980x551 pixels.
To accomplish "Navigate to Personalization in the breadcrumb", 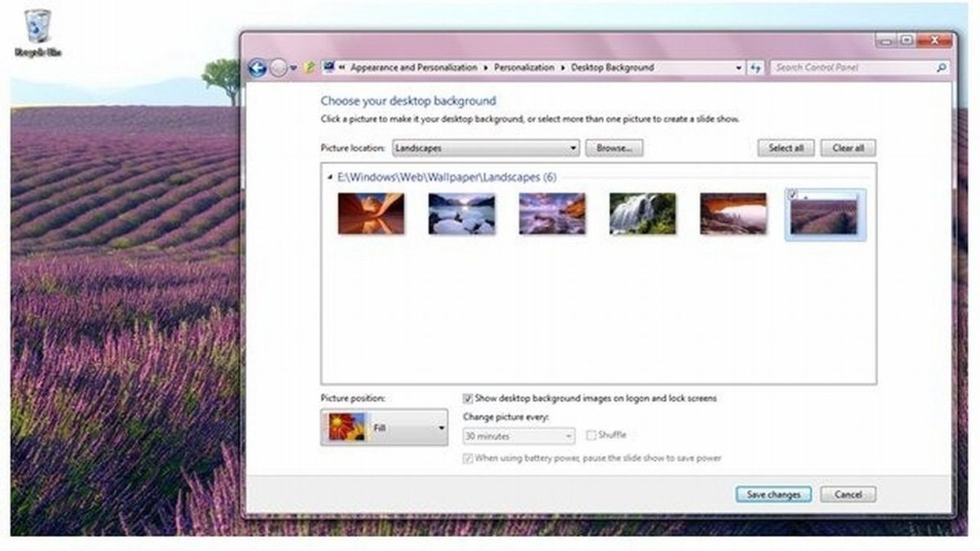I will tap(523, 68).
